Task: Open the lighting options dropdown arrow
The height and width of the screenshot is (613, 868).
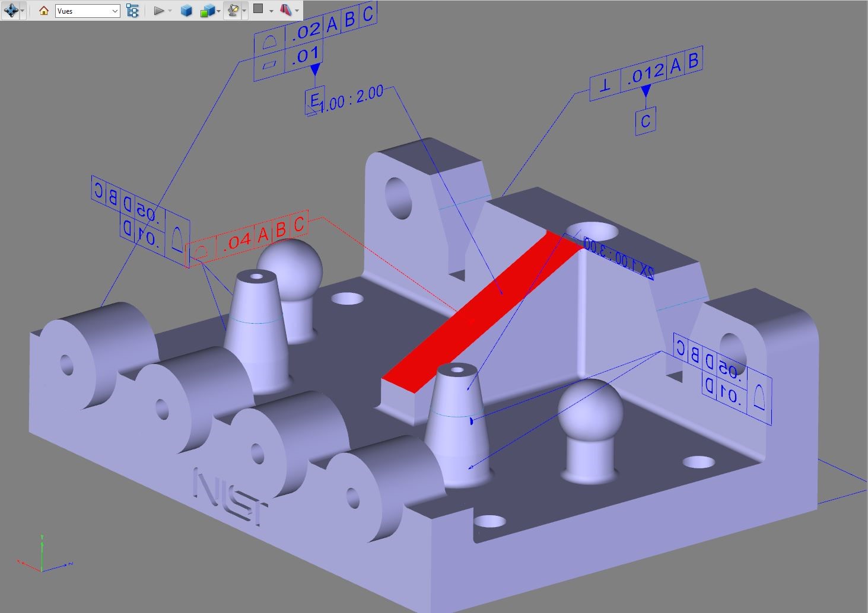Action: 244,10
